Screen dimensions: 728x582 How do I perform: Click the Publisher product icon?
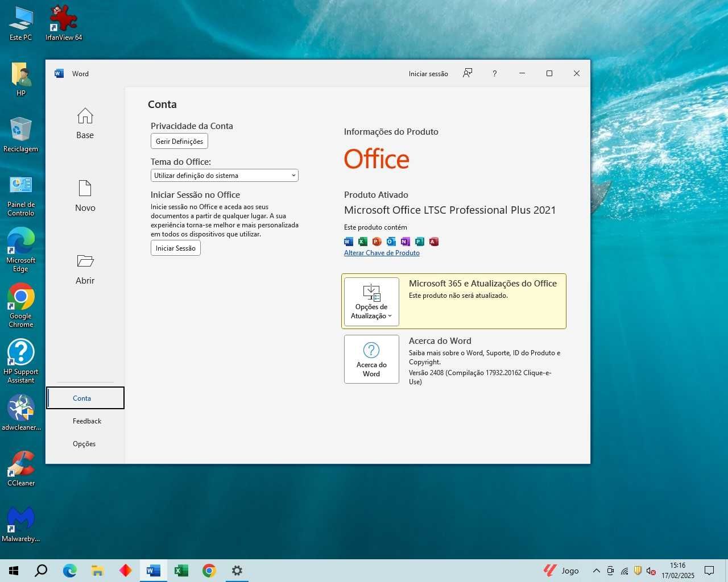point(419,242)
